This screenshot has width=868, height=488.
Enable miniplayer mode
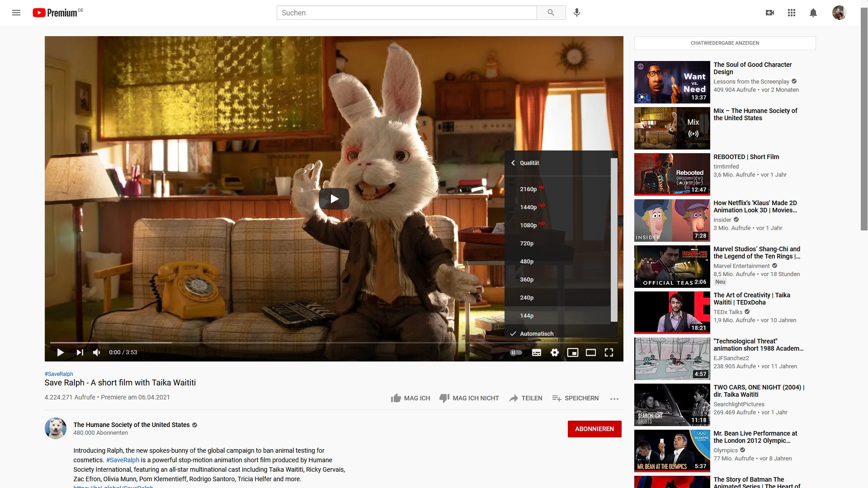click(x=573, y=352)
